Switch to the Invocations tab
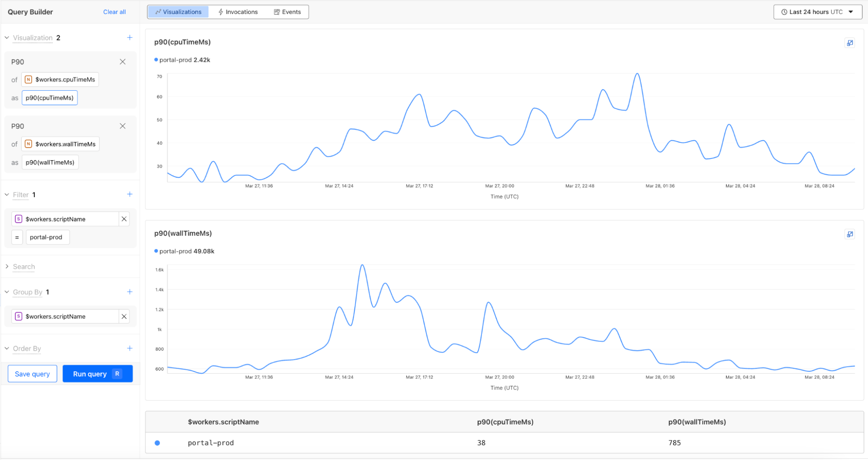 (x=238, y=12)
